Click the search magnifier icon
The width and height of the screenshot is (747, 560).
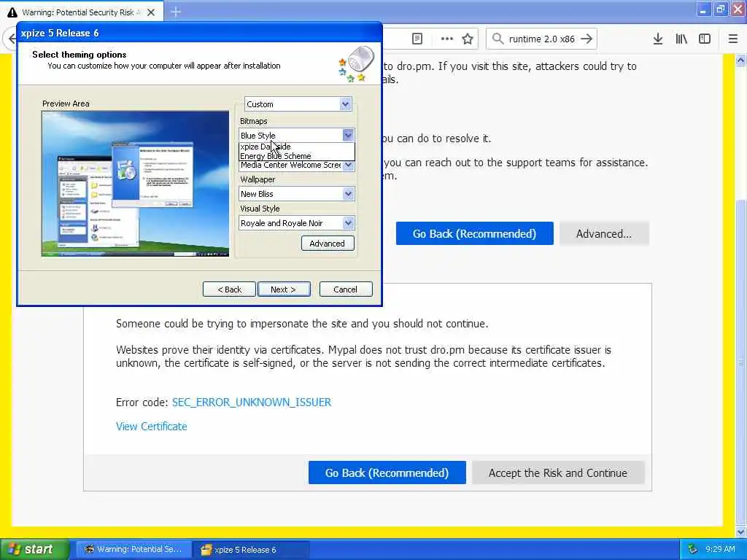(498, 39)
